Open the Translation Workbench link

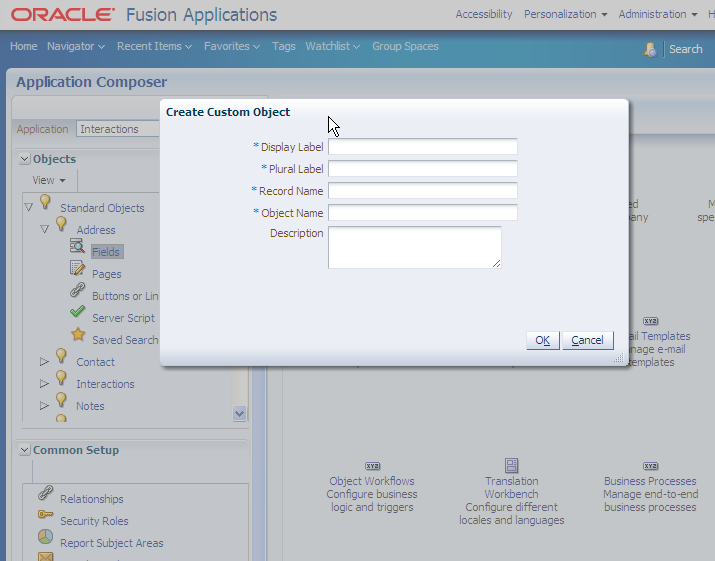pyautogui.click(x=512, y=488)
